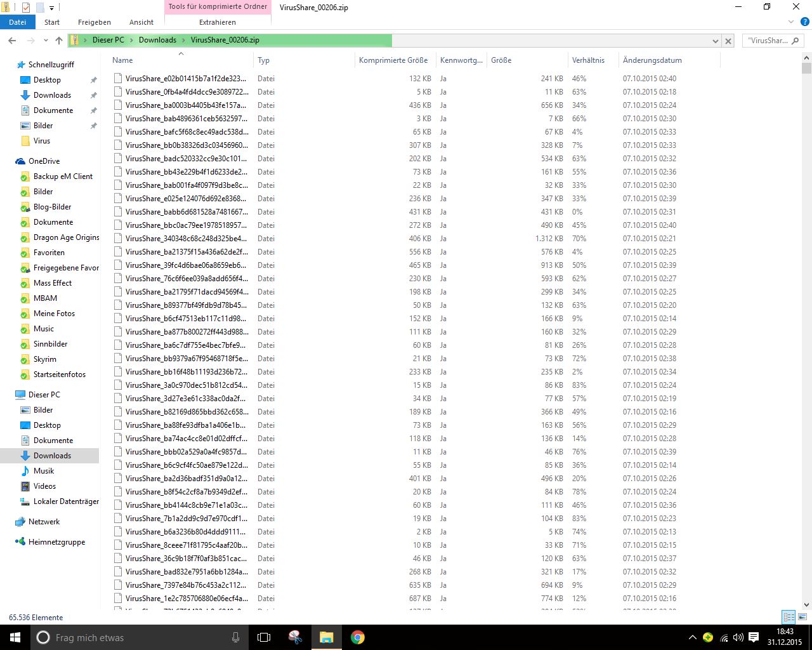This screenshot has width=812, height=650.
Task: Click the File Explorer taskbar icon
Action: pyautogui.click(x=326, y=637)
